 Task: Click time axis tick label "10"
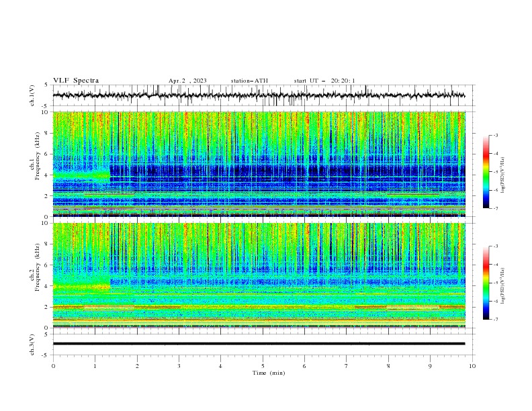tap(472, 366)
